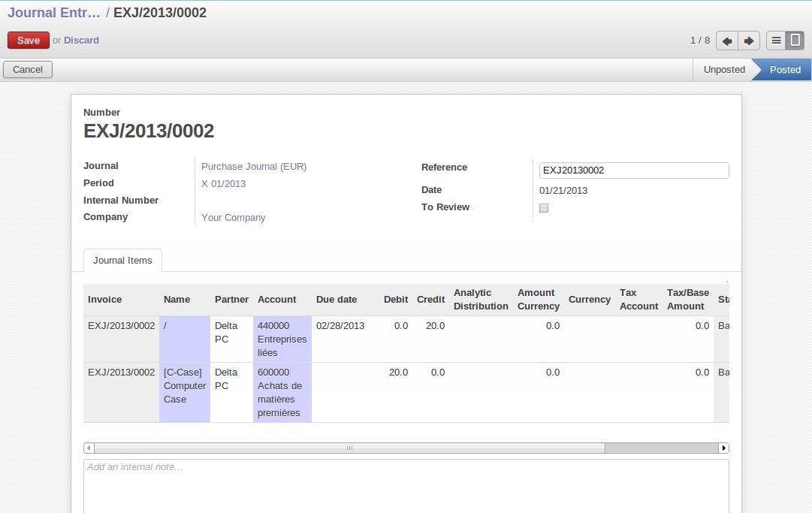
Task: Go to next record arrow
Action: (749, 41)
